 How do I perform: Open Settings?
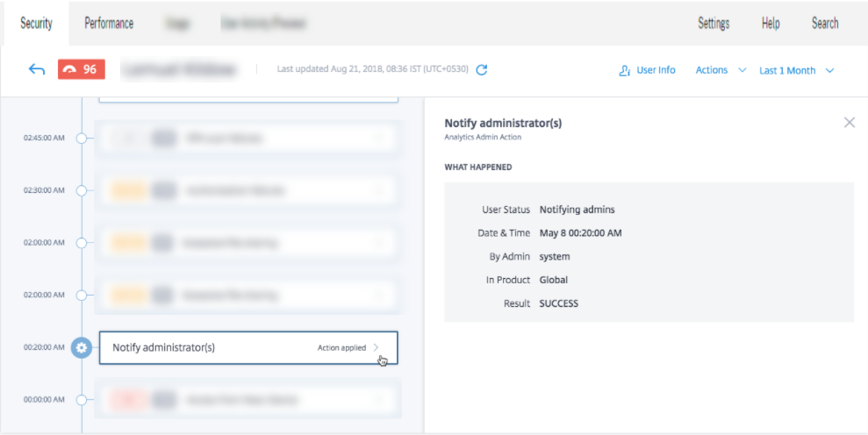[x=713, y=24]
